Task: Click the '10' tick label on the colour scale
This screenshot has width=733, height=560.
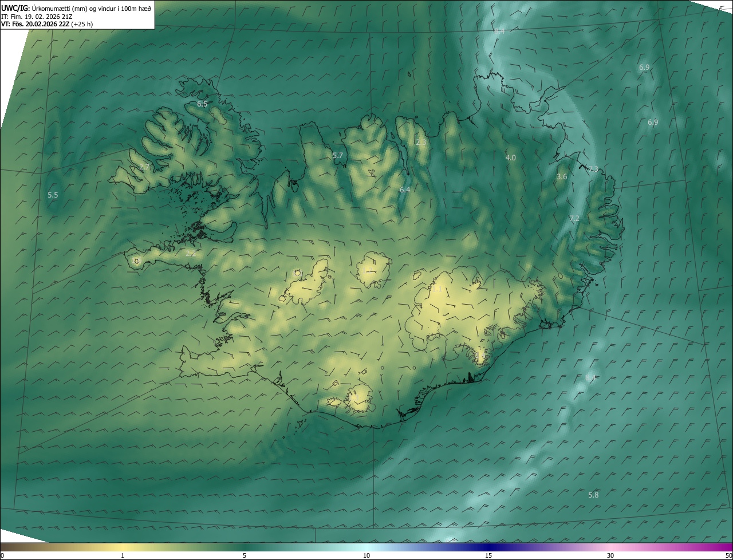Action: tap(366, 555)
